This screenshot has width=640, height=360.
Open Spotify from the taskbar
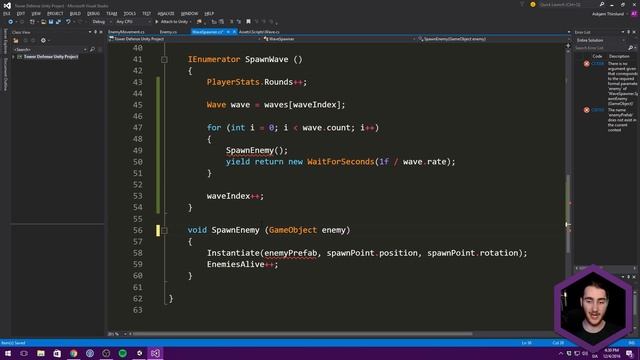point(122,353)
